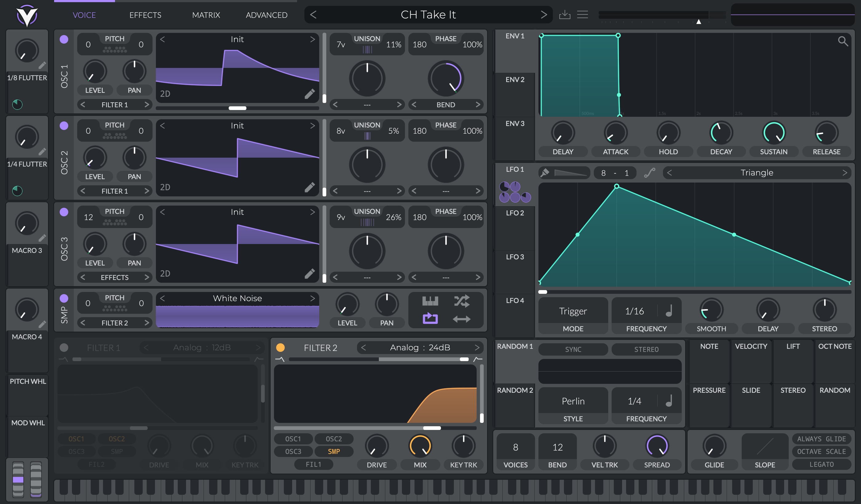Toggle sample random phase shuffle icon

462,301
